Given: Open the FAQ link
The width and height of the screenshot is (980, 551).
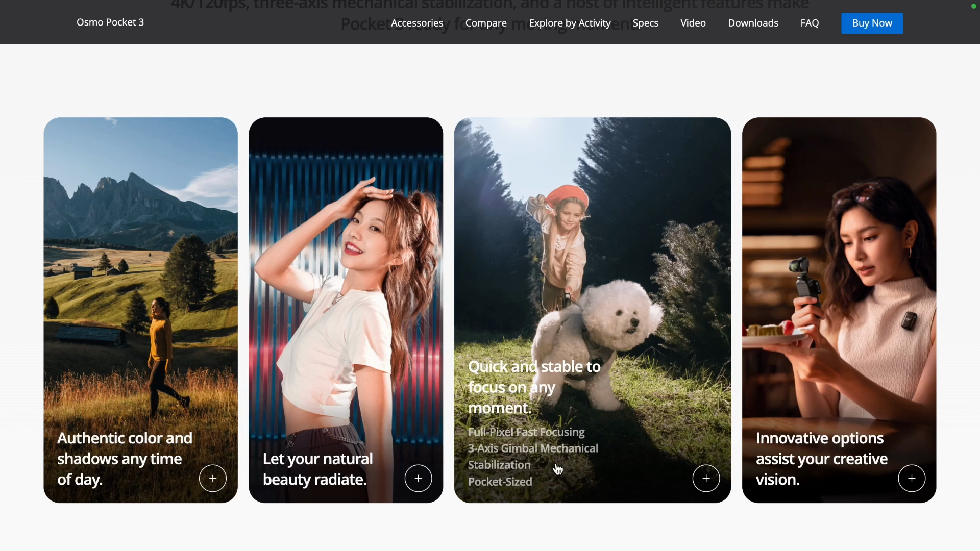Looking at the screenshot, I should (x=810, y=23).
